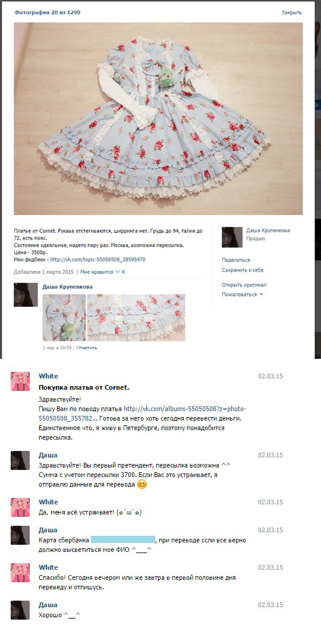Click Поделиться to share the photo
321x644 pixels.
pos(236,260)
